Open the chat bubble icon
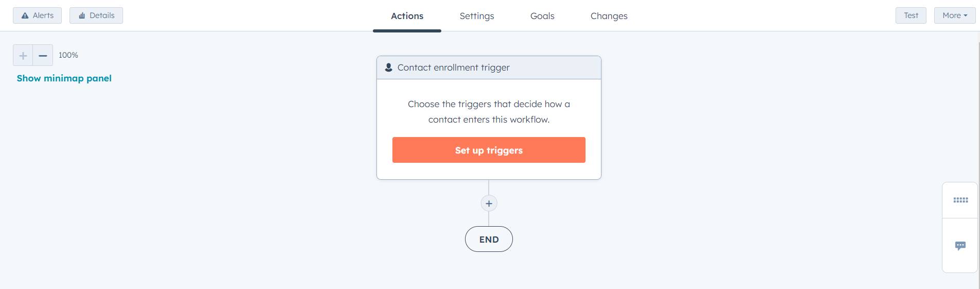The height and width of the screenshot is (289, 980). click(x=960, y=246)
